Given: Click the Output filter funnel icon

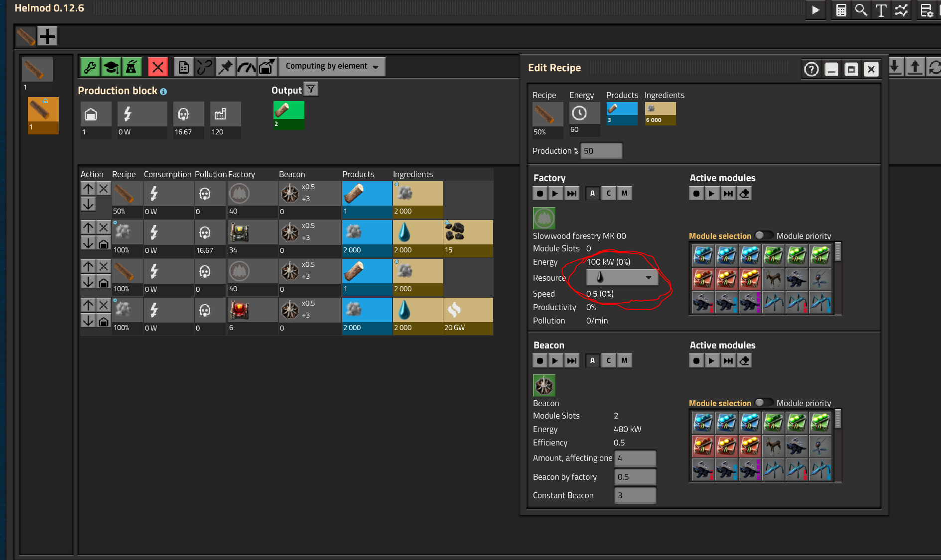Looking at the screenshot, I should pyautogui.click(x=311, y=89).
